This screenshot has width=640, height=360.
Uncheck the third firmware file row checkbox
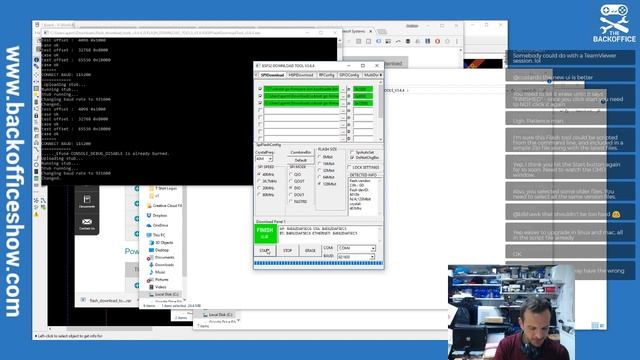click(x=260, y=103)
